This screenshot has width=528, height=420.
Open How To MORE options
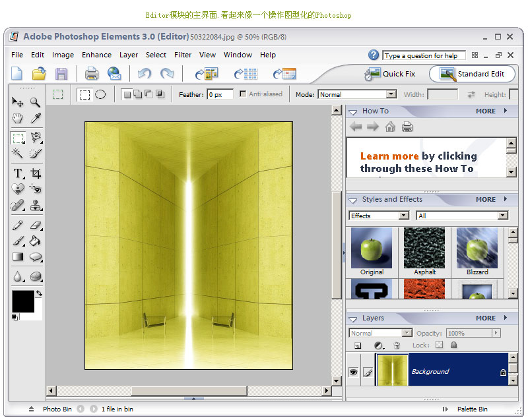(491, 111)
